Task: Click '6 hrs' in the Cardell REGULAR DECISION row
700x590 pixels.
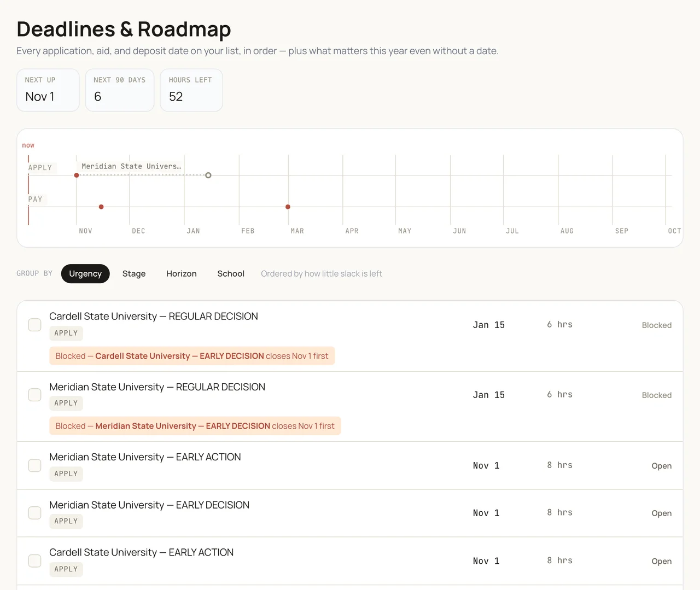Action: [x=559, y=324]
